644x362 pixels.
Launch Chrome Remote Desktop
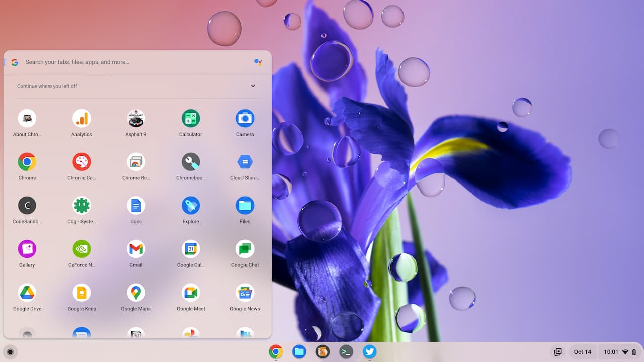pos(136,162)
